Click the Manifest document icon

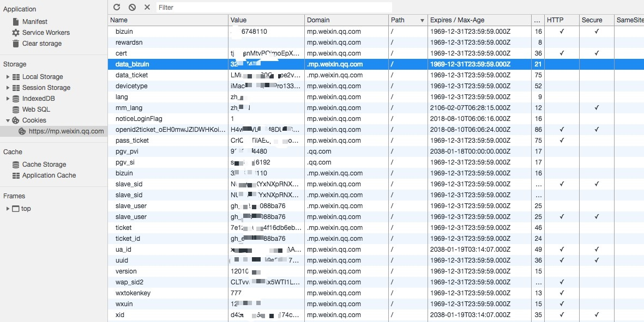coord(16,22)
